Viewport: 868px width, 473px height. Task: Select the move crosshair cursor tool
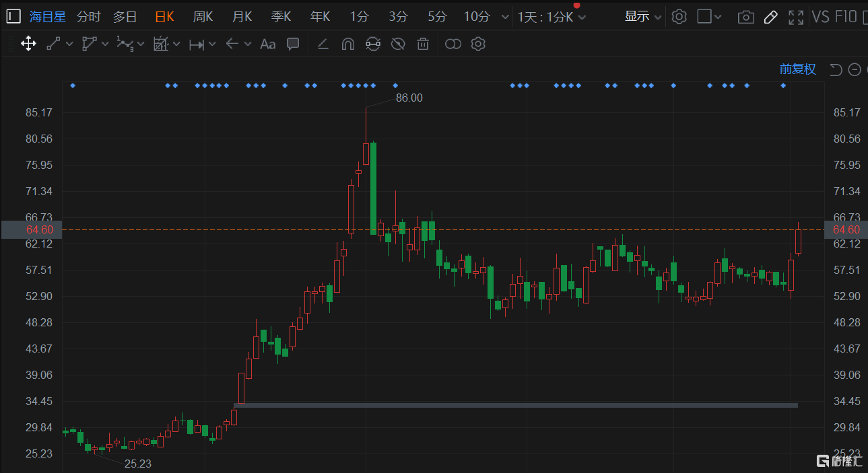[28, 44]
